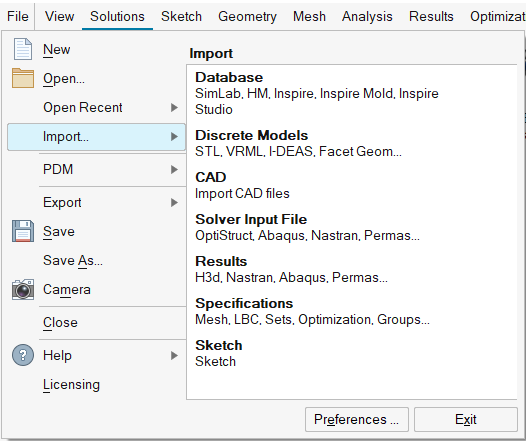Open the Geometry ribbon tab
Viewport: 526px width, 441px height.
click(247, 16)
